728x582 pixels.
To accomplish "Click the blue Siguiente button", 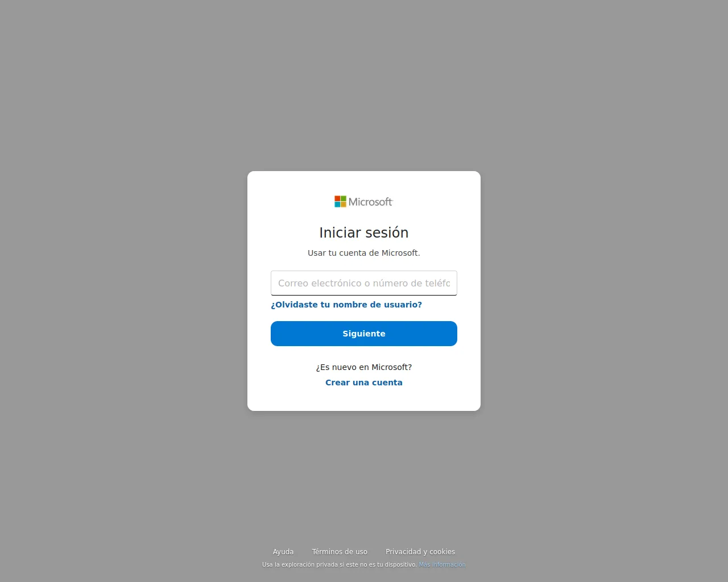I will (364, 334).
